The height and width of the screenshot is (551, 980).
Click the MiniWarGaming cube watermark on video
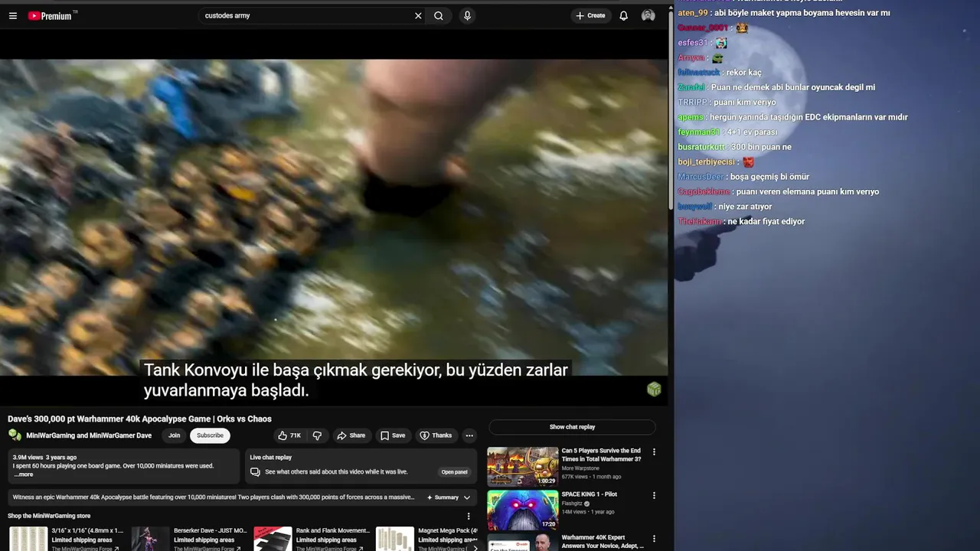654,390
